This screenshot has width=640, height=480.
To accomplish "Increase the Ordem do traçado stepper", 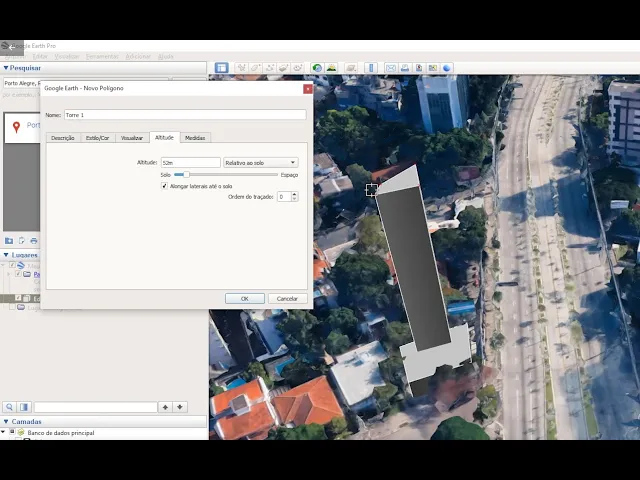I will click(294, 194).
